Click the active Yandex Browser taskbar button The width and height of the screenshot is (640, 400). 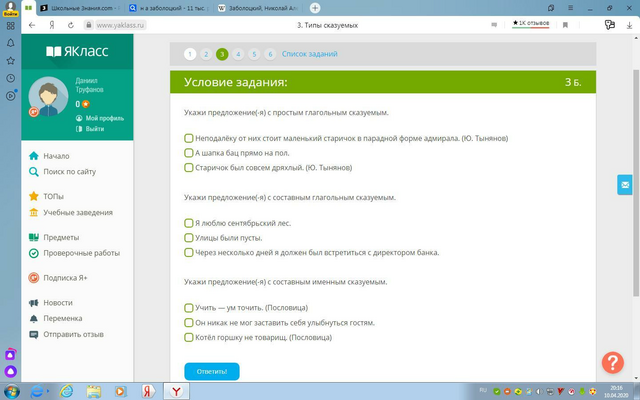click(x=176, y=391)
